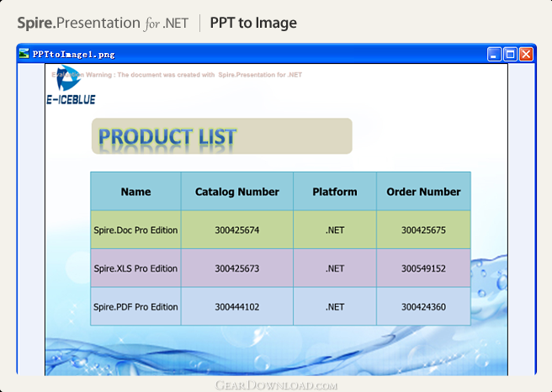Viewport: 552px width, 392px height.
Task: Click the PPT to Image heading
Action: (x=253, y=24)
